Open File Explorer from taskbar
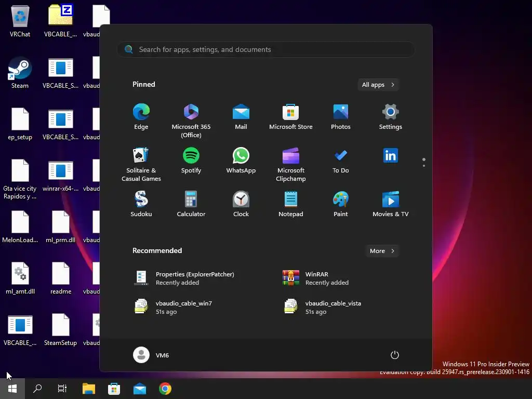The width and height of the screenshot is (532, 399). tap(89, 389)
